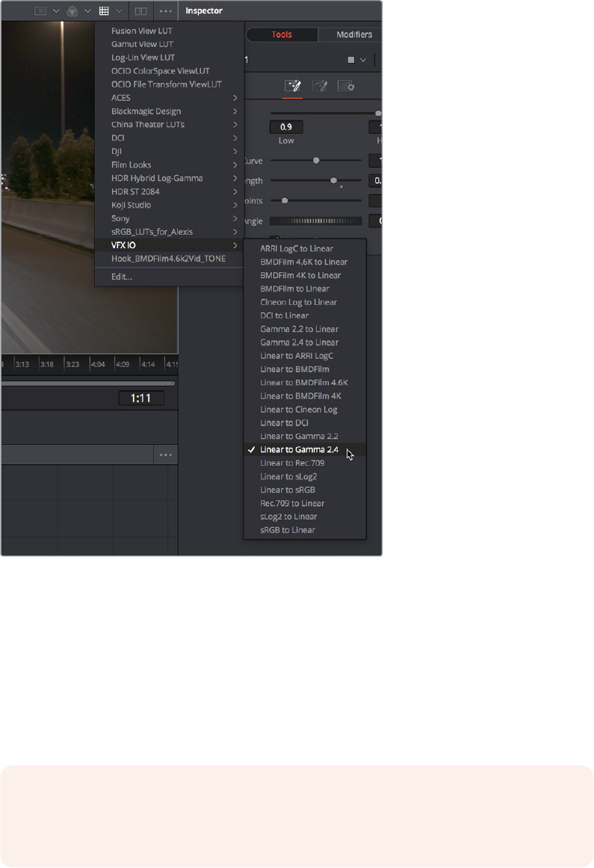This screenshot has width=594, height=868.
Task: Choose DCI to Linear
Action: (x=305, y=316)
